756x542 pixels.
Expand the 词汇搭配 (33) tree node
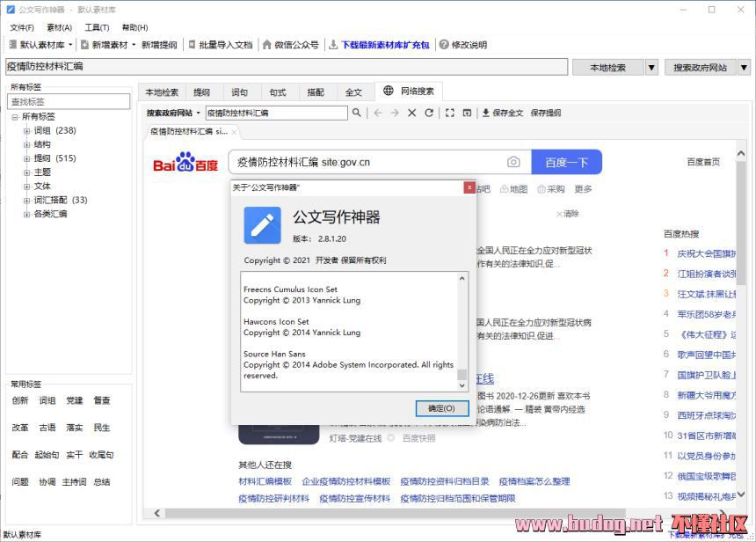tap(27, 201)
